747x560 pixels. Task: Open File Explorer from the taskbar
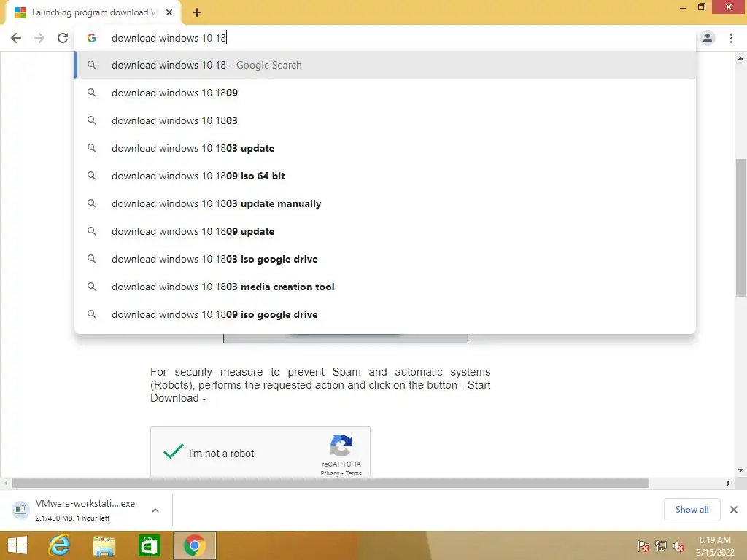[x=104, y=545]
